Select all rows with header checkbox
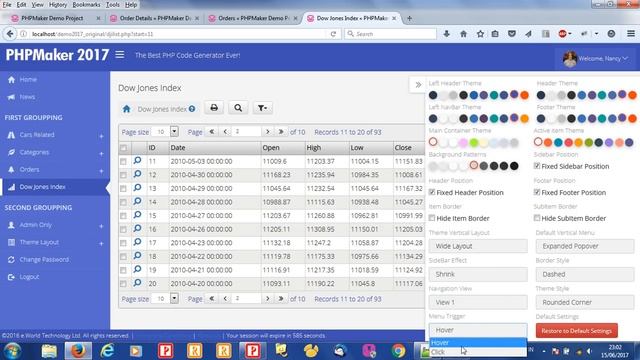Image resolution: width=640 pixels, height=360 pixels. (x=124, y=148)
